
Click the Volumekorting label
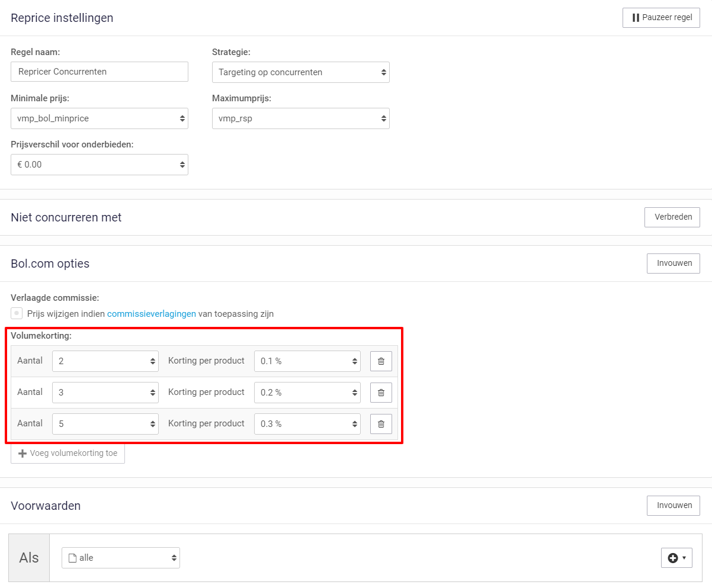pos(41,336)
